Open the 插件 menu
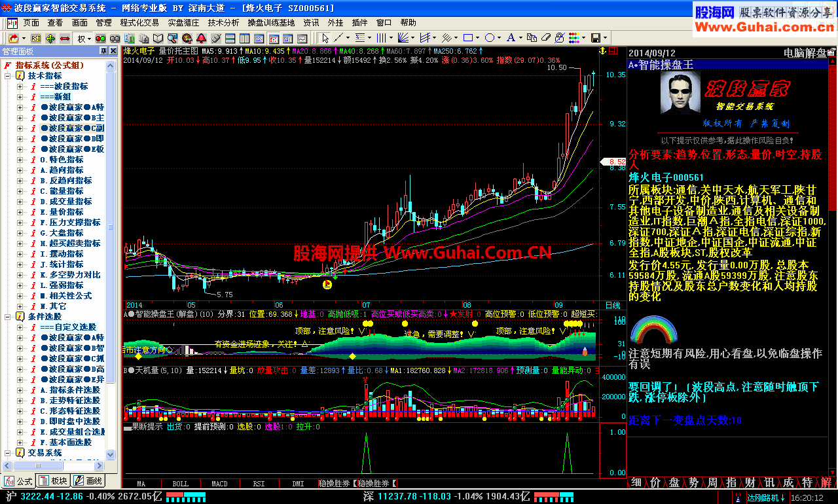Image resolution: width=838 pixels, height=504 pixels. [x=360, y=22]
